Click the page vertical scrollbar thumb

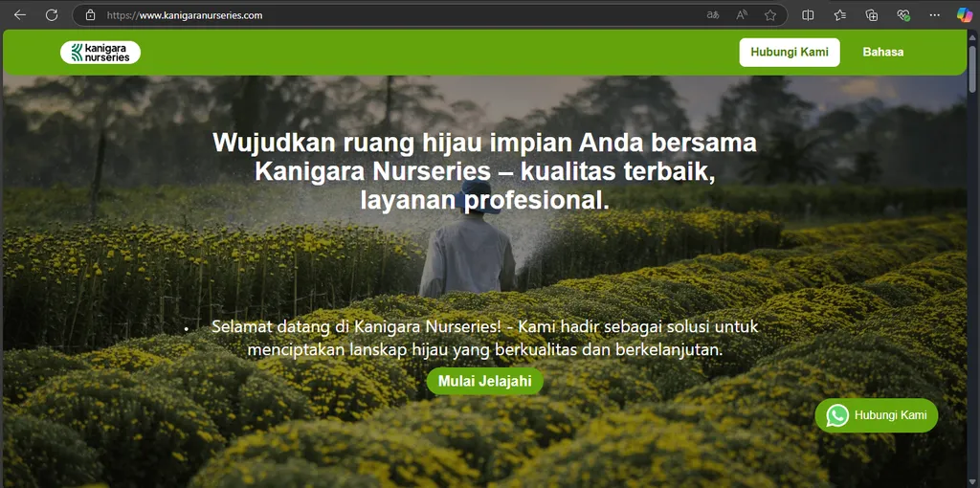pos(972,69)
